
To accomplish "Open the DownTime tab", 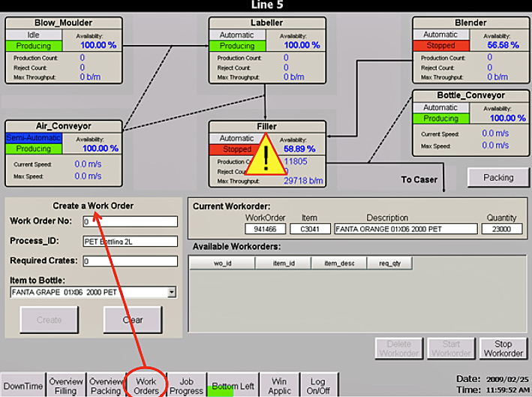I will click(x=23, y=386).
